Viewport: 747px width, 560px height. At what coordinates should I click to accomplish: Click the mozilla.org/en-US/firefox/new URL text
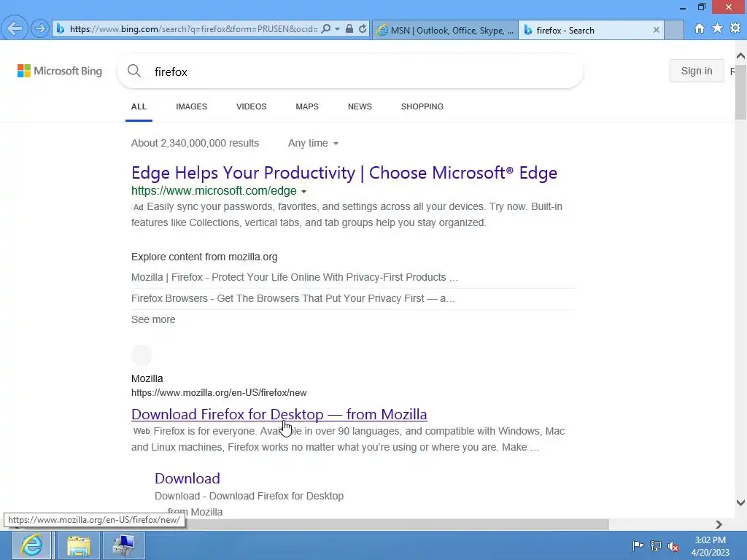tap(219, 393)
